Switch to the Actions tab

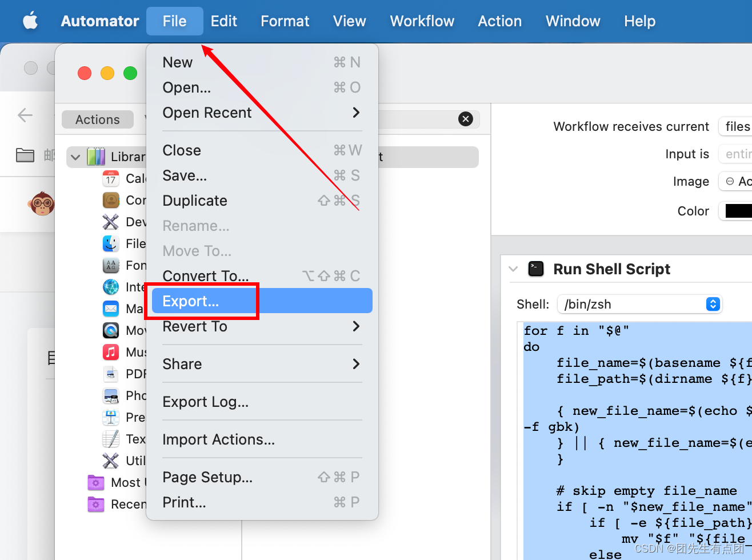pyautogui.click(x=98, y=119)
